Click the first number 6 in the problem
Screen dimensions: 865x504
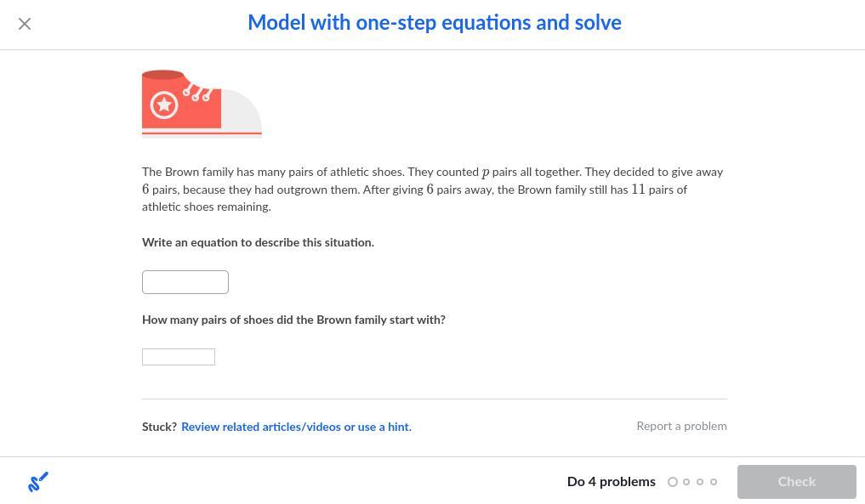[145, 190]
